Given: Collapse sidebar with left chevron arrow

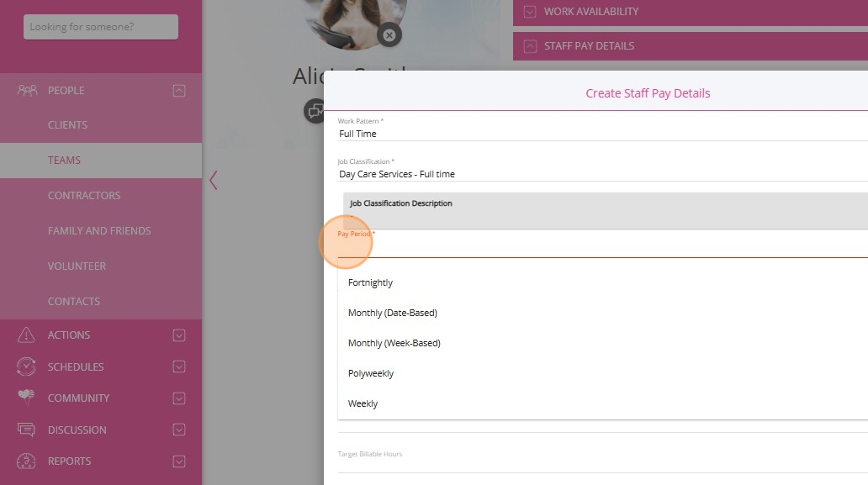Looking at the screenshot, I should coord(214,180).
